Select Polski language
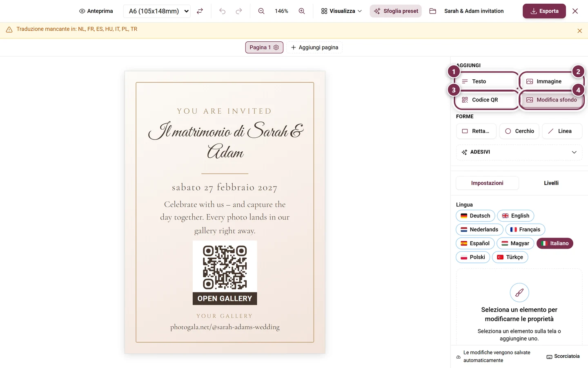The height and width of the screenshot is (368, 588). (x=473, y=257)
